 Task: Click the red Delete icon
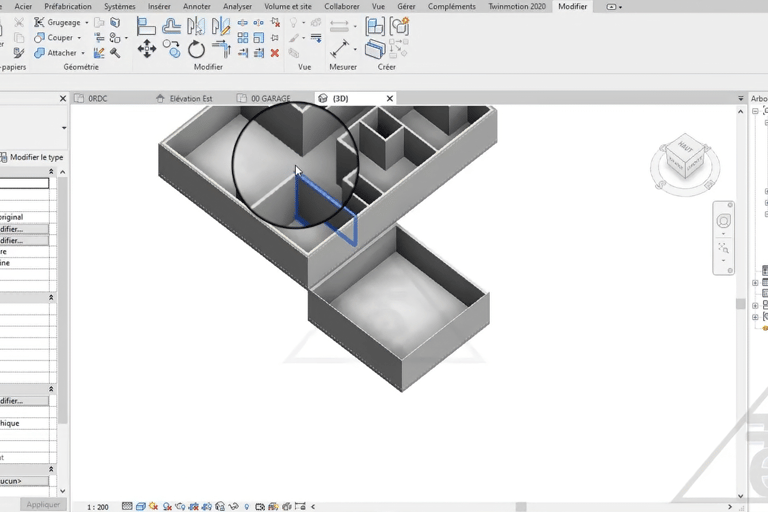(x=275, y=53)
